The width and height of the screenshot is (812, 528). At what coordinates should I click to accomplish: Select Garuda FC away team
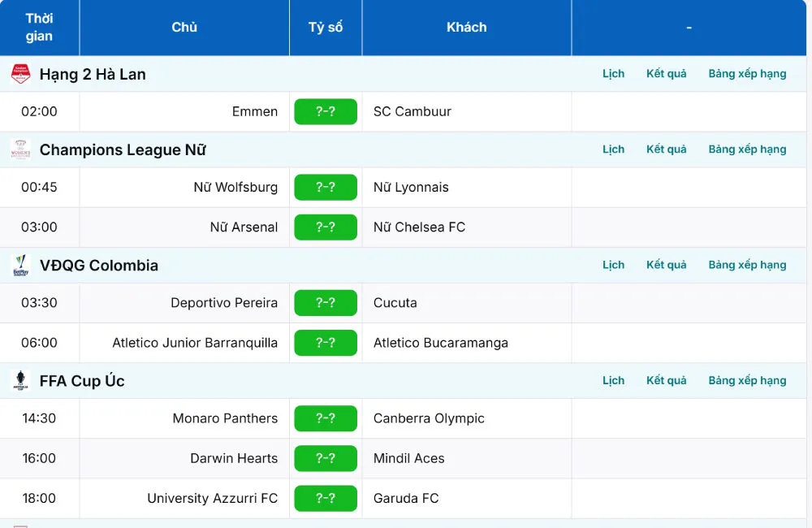406,498
